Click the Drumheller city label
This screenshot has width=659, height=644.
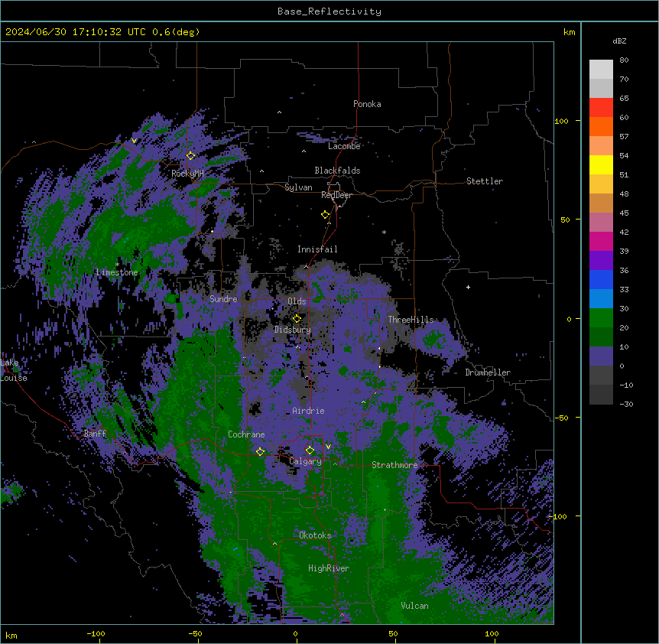coord(488,372)
